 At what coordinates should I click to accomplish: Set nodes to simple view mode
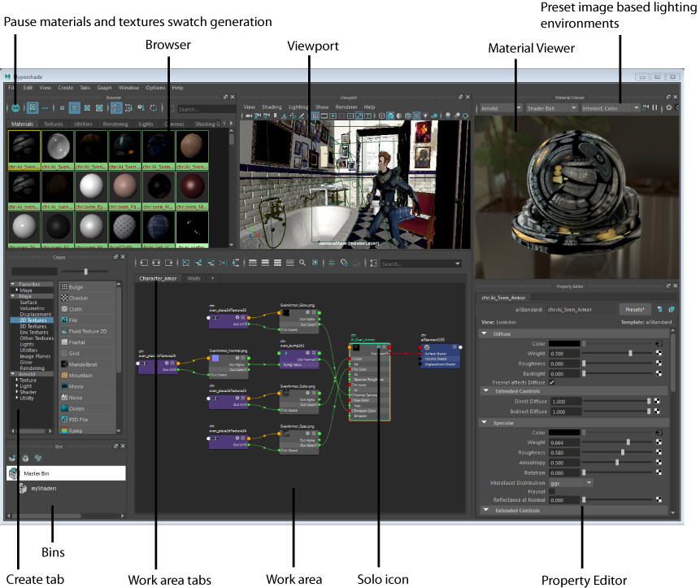[253, 263]
